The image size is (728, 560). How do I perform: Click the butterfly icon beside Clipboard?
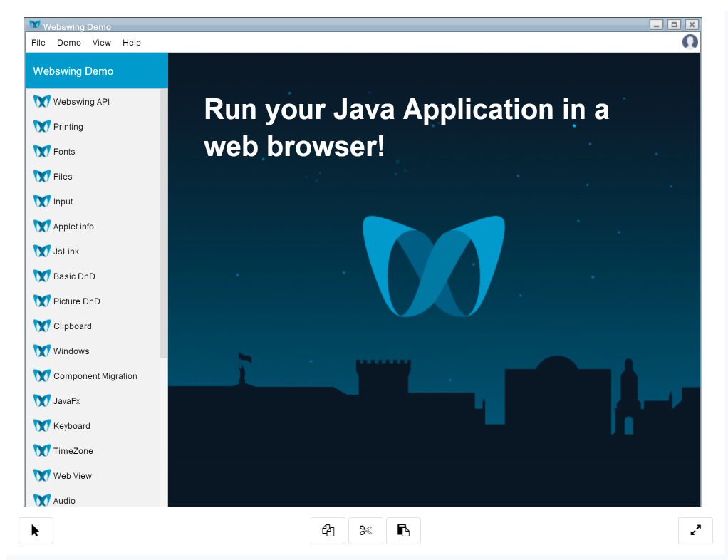(x=42, y=326)
